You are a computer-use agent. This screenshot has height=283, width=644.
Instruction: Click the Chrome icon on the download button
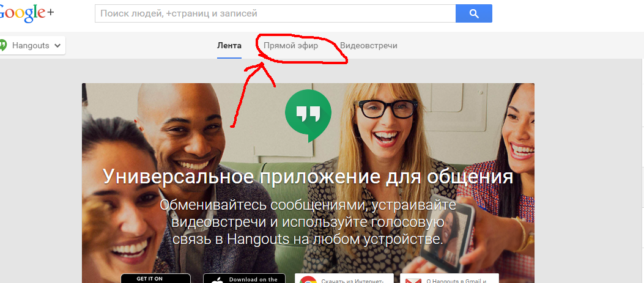[308, 280]
